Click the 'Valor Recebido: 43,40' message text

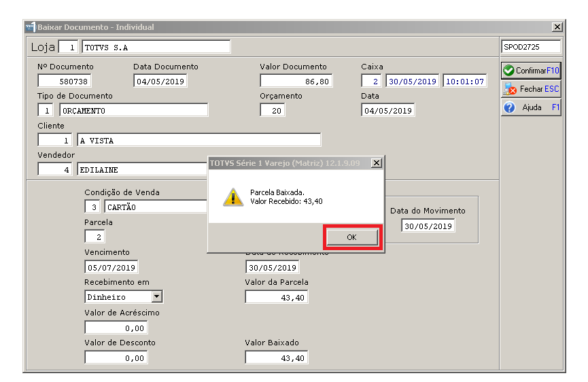tap(286, 201)
